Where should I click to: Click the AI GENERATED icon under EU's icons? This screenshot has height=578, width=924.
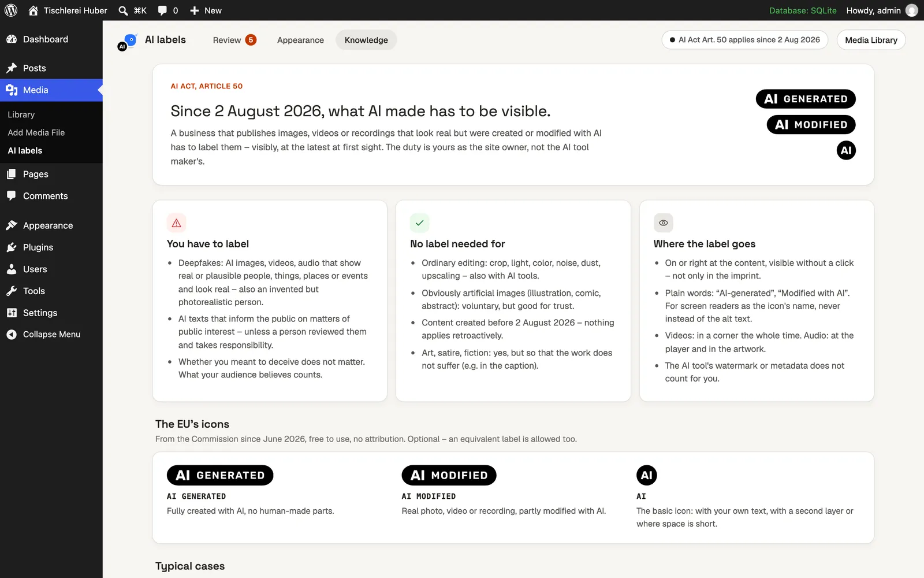point(220,475)
